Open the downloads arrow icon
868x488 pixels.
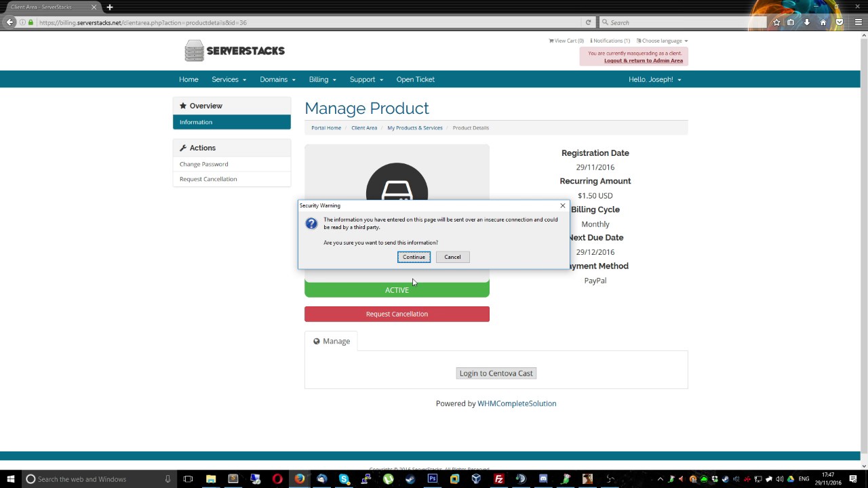807,22
